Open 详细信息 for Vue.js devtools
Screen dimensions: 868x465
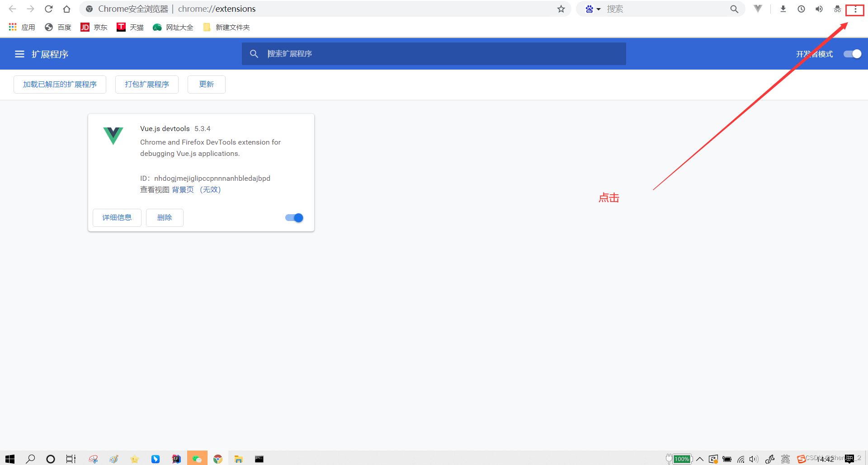tap(117, 218)
